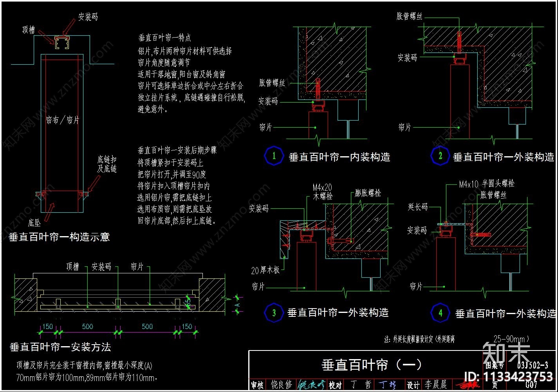
Task: Select '垂直百叶帘一外装构造' caption beside marker 4
Action: pyautogui.click(x=506, y=314)
